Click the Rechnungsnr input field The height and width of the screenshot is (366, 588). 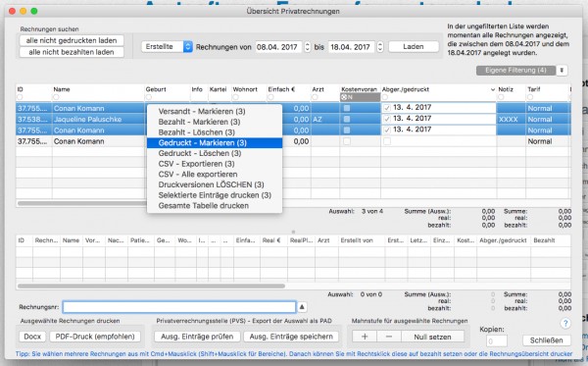[x=179, y=307]
